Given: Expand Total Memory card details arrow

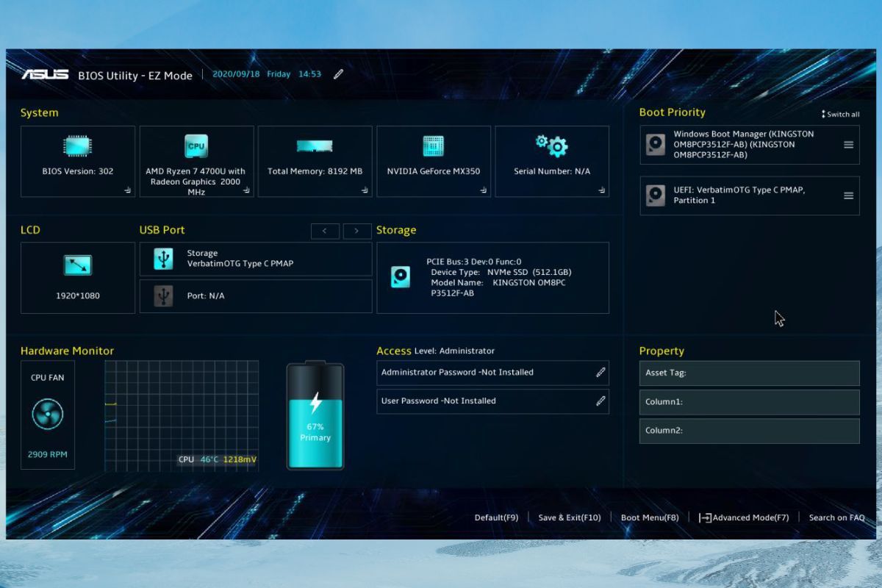Looking at the screenshot, I should click(x=365, y=190).
